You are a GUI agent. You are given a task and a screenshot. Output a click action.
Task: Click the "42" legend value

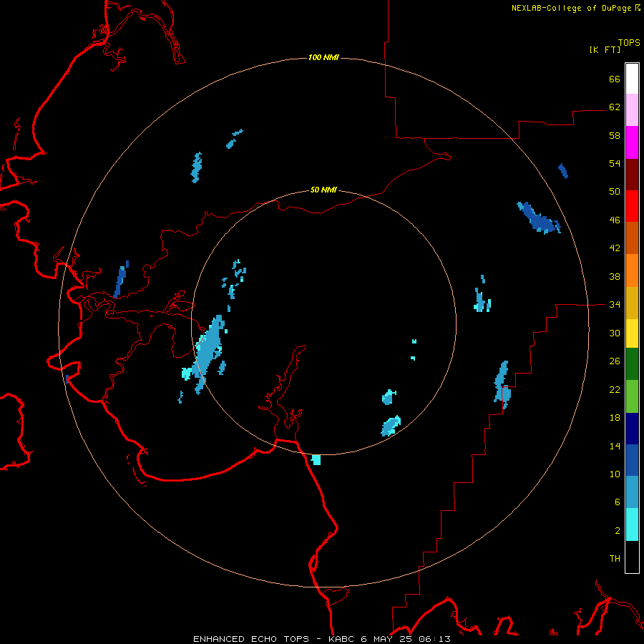pyautogui.click(x=615, y=248)
